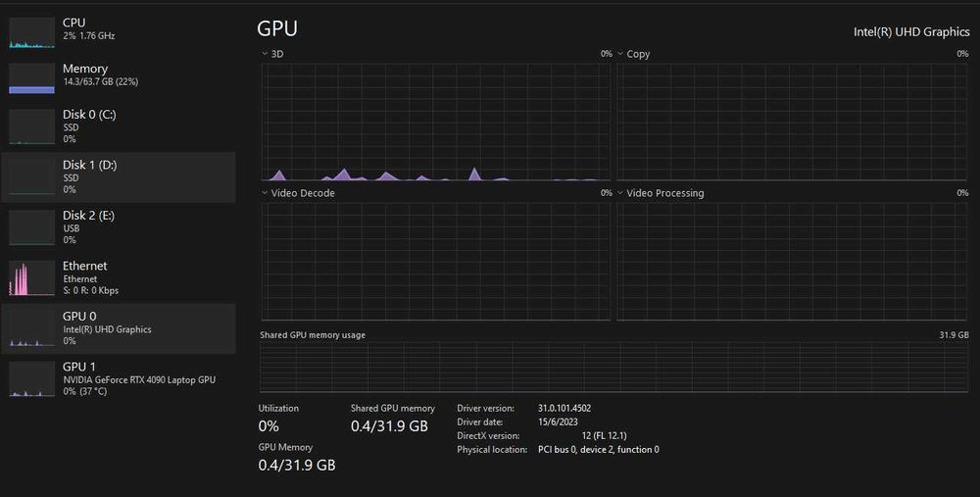Click the Video Processing graph area
Viewport: 980px width, 497px height.
pyautogui.click(x=792, y=261)
